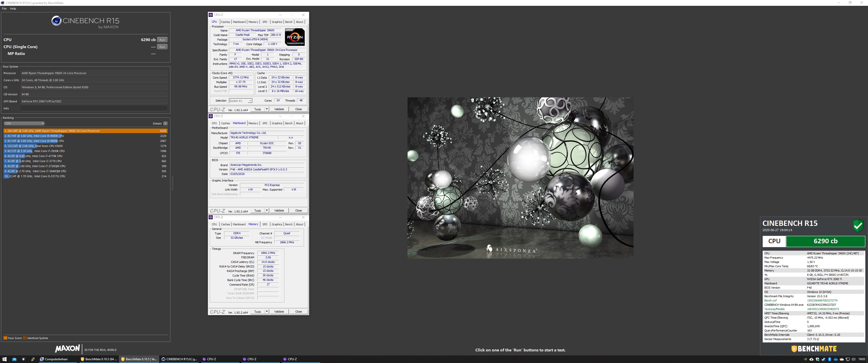The height and width of the screenshot is (363, 868).
Task: Switch to BenchMate 0.10.5 | Ve... taskbar window
Action: pos(139,359)
